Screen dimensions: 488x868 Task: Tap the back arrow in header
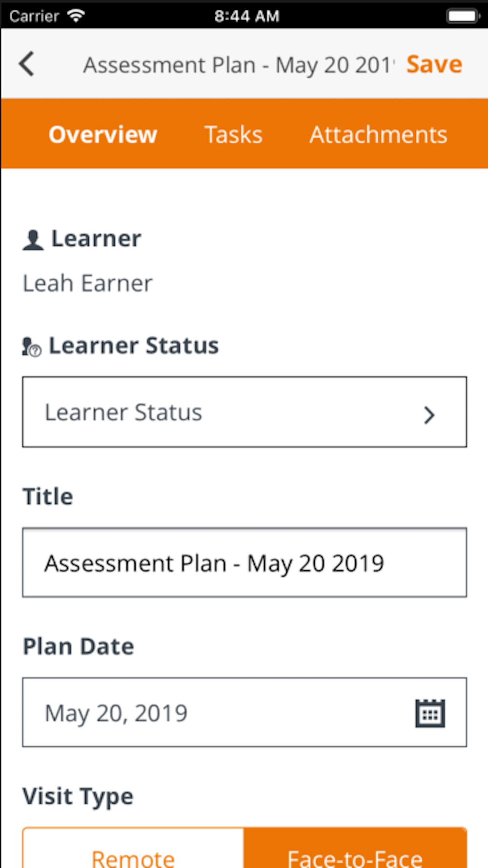(x=27, y=64)
